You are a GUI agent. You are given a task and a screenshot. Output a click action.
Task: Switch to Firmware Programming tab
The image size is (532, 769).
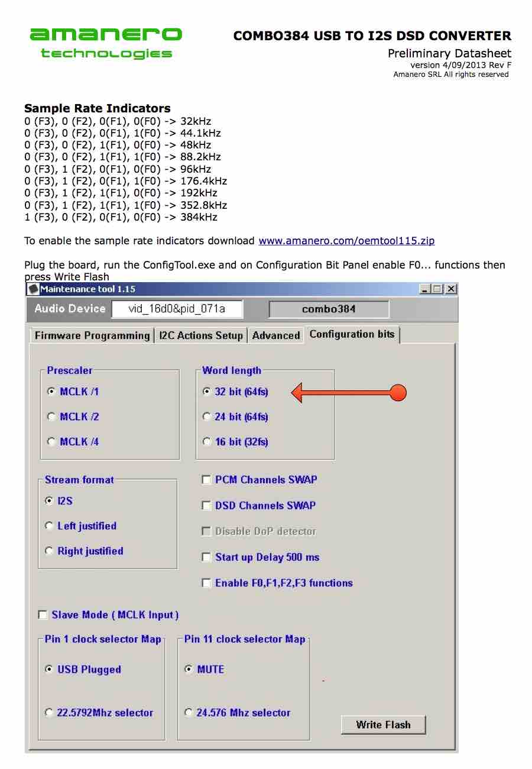pyautogui.click(x=92, y=335)
